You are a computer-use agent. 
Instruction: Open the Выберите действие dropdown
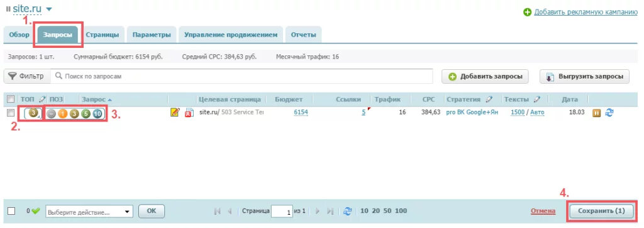(89, 212)
